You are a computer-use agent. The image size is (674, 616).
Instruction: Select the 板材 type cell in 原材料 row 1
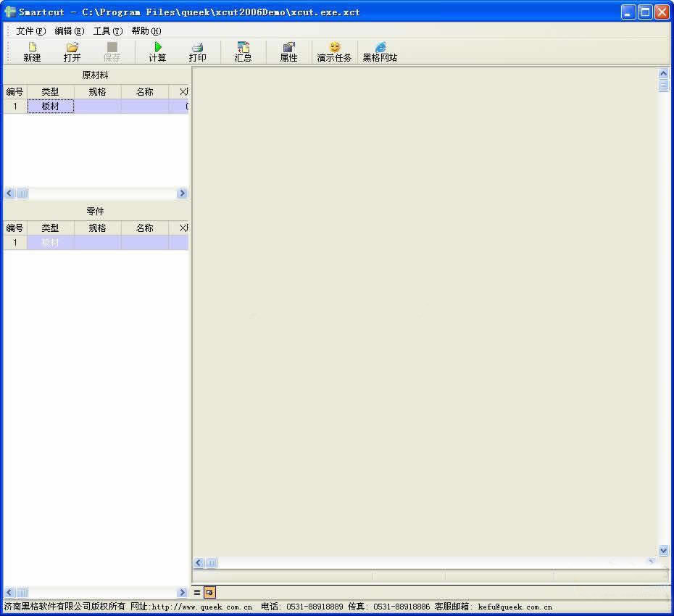(x=50, y=107)
